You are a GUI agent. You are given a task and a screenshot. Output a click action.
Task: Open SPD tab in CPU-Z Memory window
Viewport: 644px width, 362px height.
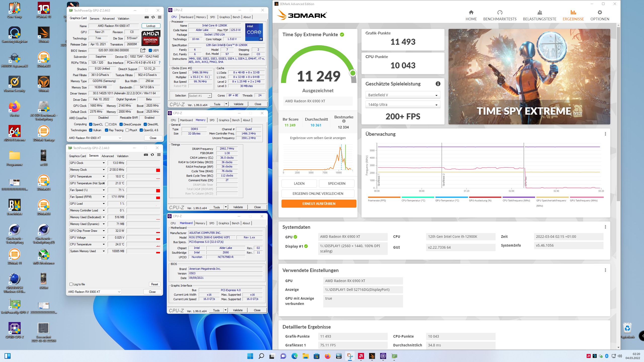click(x=212, y=120)
